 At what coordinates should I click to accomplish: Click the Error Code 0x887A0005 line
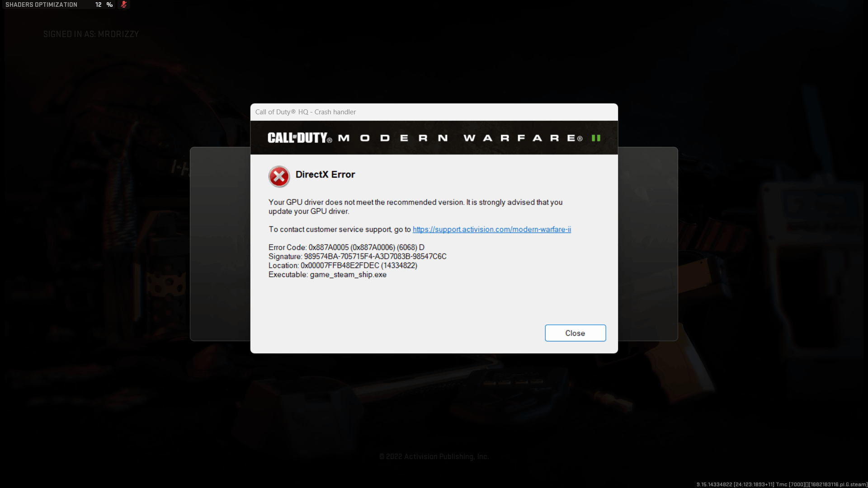pos(346,248)
